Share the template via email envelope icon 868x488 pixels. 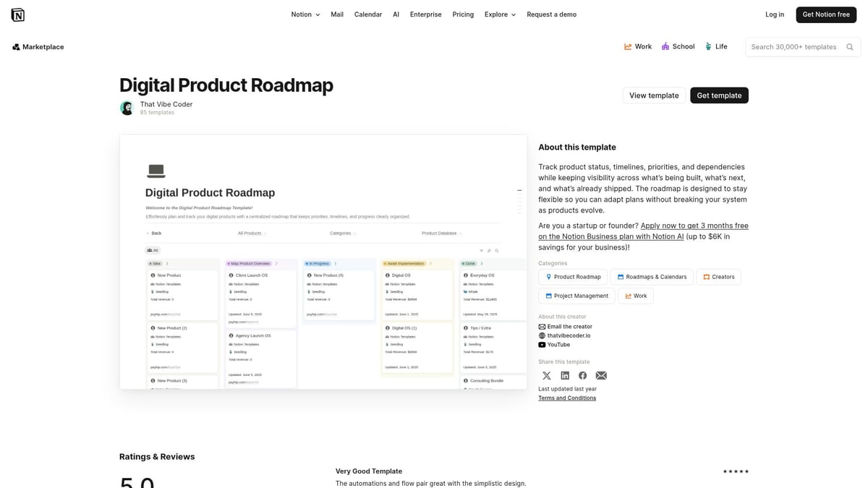coord(601,375)
